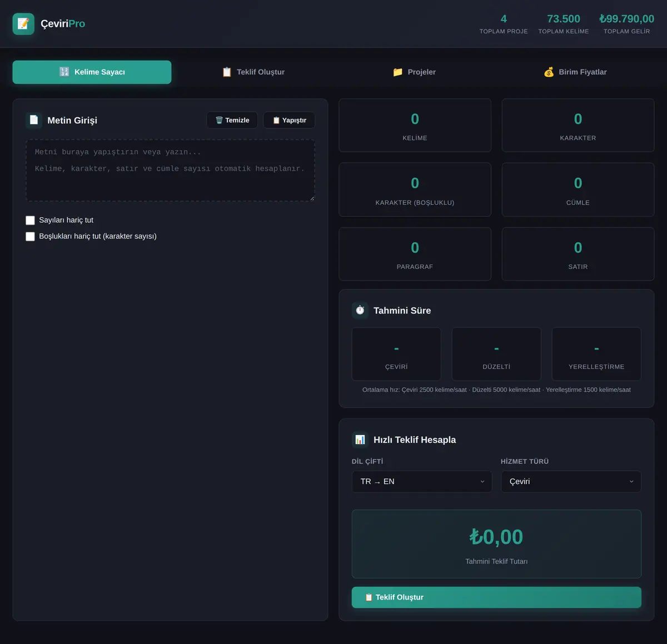Select the Birim Fiyatlar tab
The height and width of the screenshot is (644, 667).
coord(575,72)
